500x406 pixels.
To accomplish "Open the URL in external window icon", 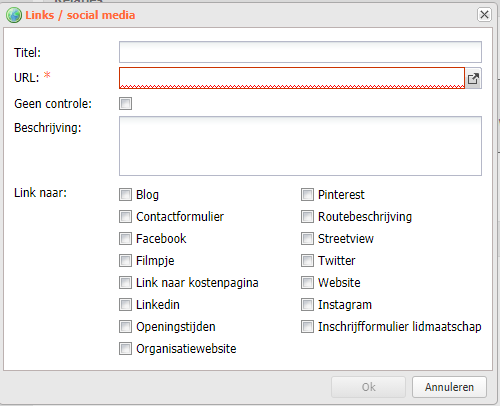I will coord(473,78).
